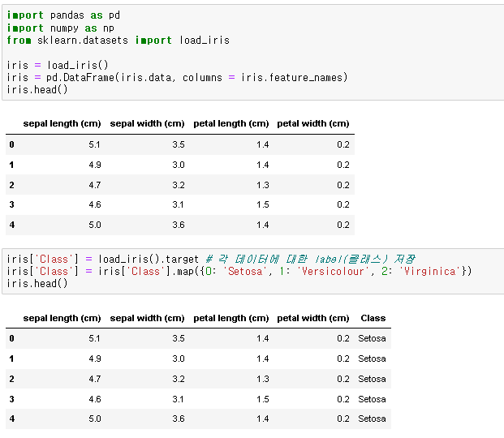Click value 3.6 in the table without Class column
Screen dimensions: 504x438
179,225
